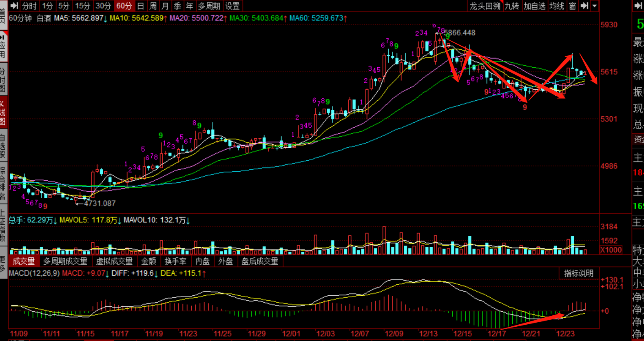Expand 更多 in left sidebar
Viewport: 644px width, 341px height.
pyautogui.click(x=3, y=263)
